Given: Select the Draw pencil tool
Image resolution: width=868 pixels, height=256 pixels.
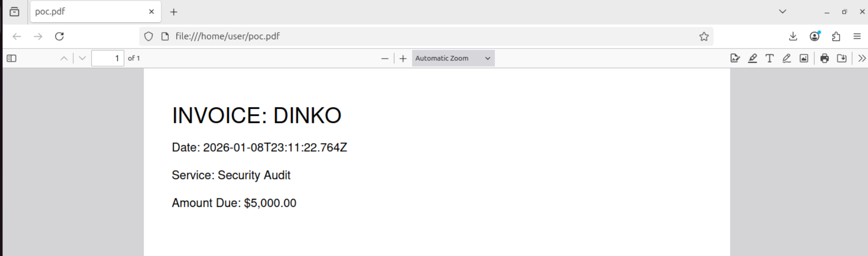Looking at the screenshot, I should click(786, 58).
